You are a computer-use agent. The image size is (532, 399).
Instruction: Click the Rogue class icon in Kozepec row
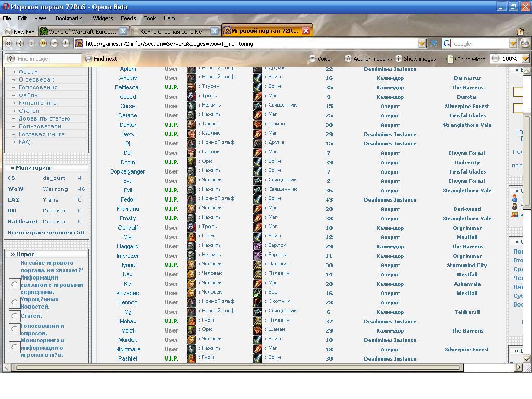[258, 293]
